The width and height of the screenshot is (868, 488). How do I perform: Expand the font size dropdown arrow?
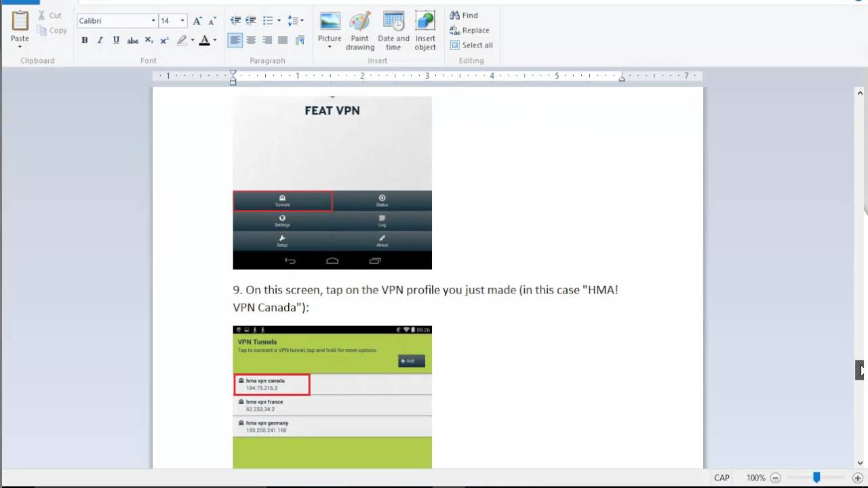tap(182, 21)
